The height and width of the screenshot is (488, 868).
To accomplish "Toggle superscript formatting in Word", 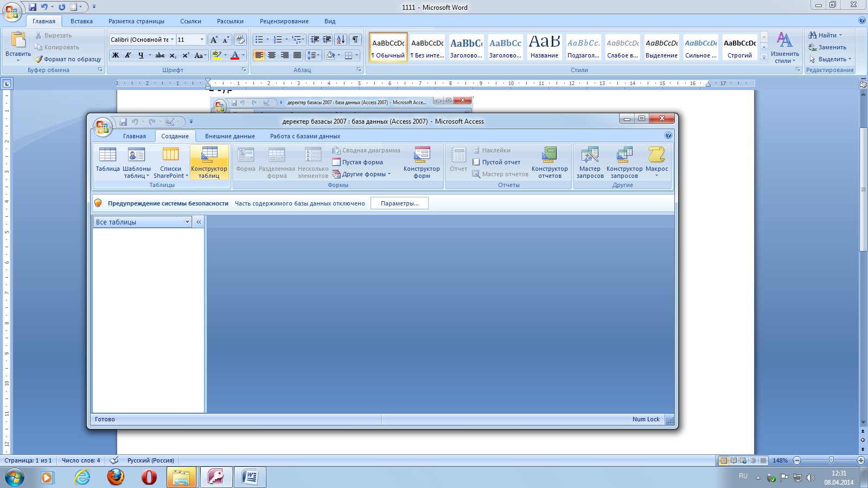I will pyautogui.click(x=186, y=55).
